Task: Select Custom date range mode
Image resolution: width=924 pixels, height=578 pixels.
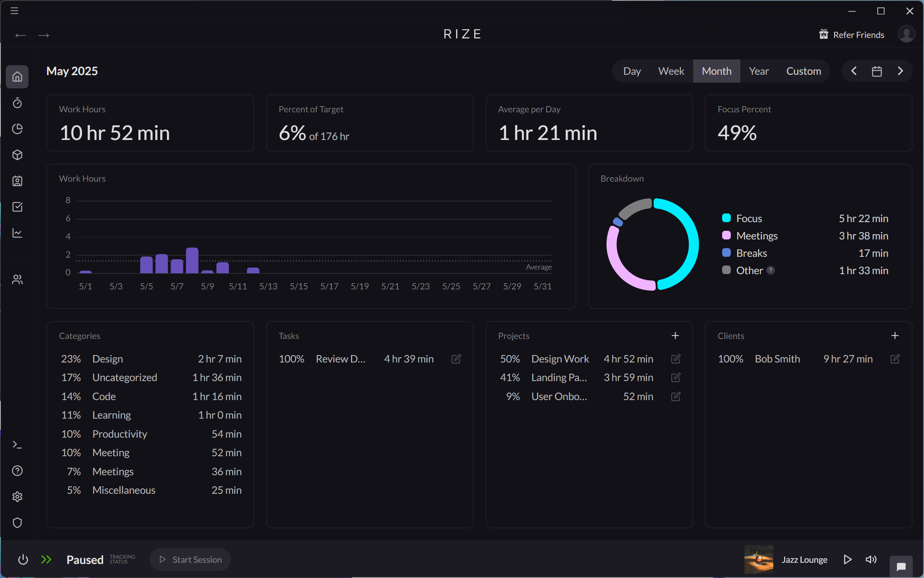Action: click(803, 71)
